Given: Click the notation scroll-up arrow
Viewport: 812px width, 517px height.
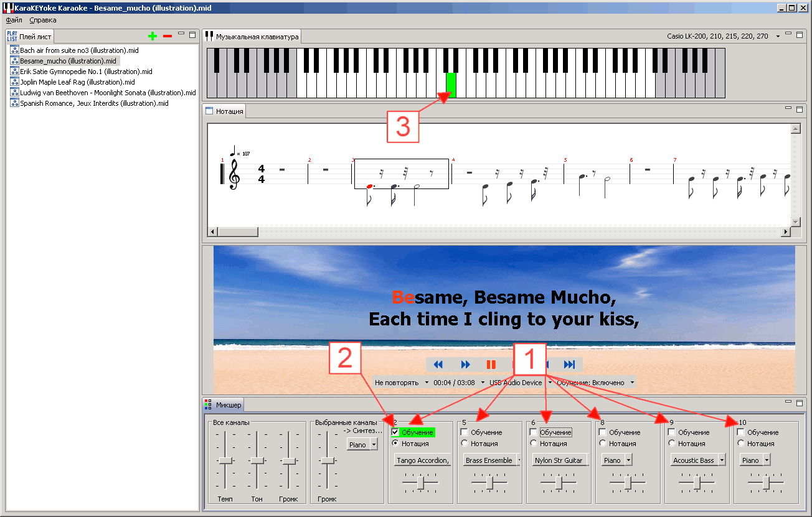Looking at the screenshot, I should pyautogui.click(x=795, y=129).
